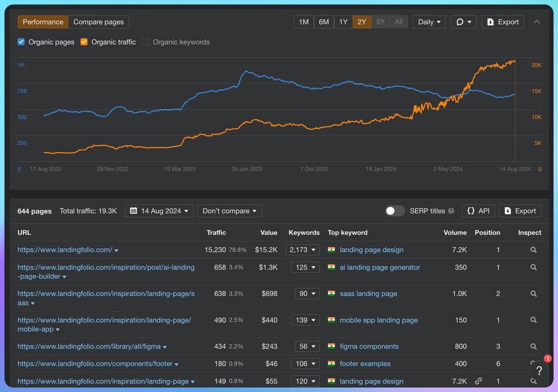This screenshot has height=392, width=558.
Task: Open the URL menu arrow for components/footer
Action: (x=177, y=364)
